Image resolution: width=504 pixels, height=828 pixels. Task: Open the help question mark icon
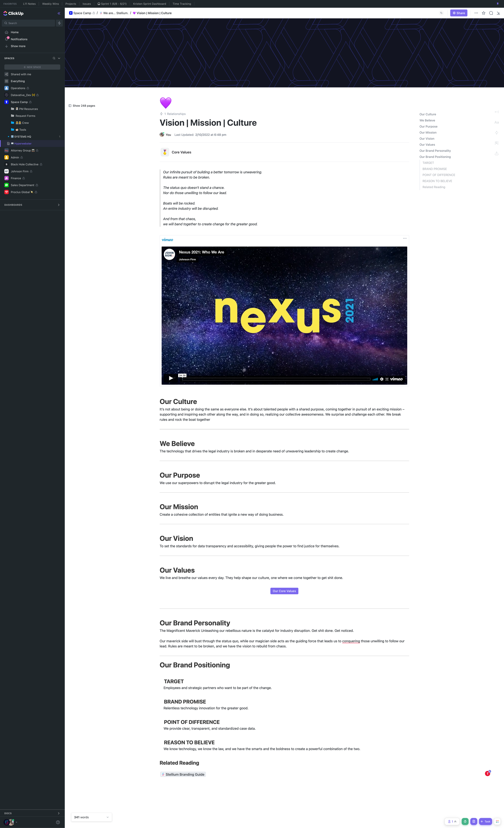[58, 822]
